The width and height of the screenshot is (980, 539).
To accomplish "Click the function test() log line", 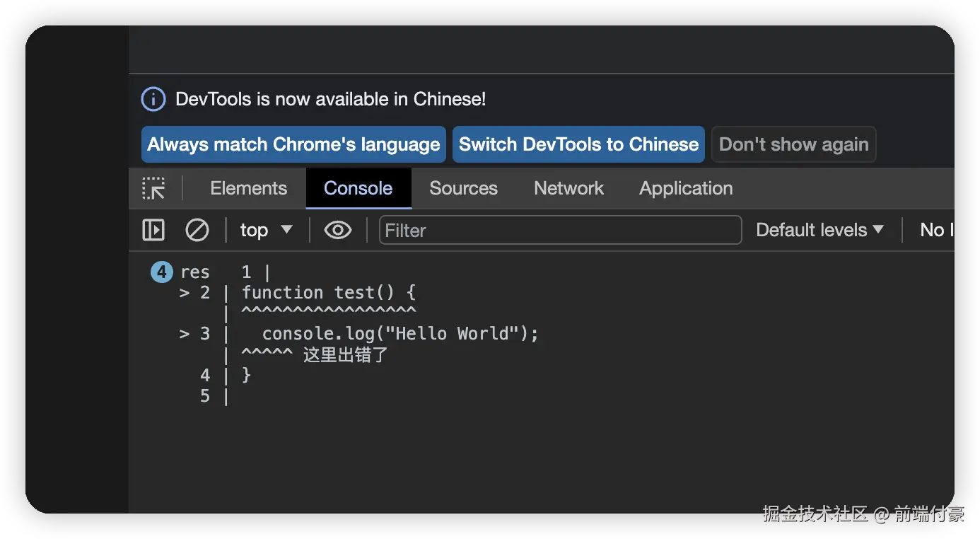I will (x=329, y=293).
